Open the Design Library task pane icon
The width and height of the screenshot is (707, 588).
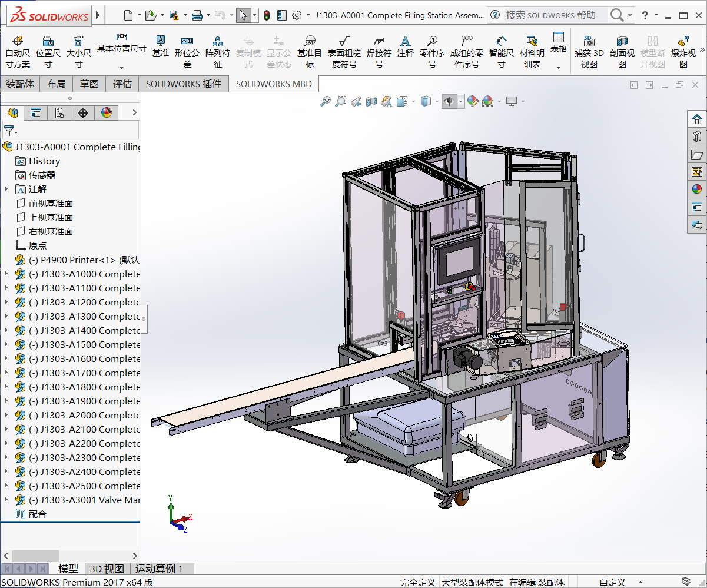(x=697, y=137)
